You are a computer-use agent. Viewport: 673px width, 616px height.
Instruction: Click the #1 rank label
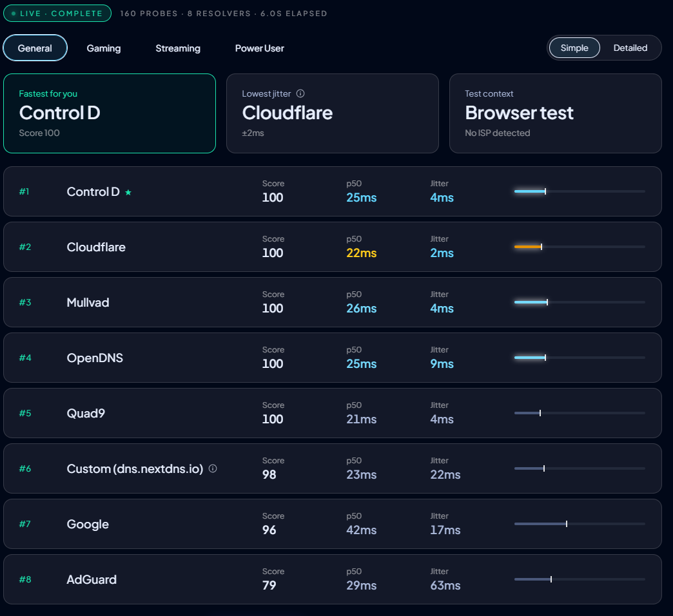[24, 191]
